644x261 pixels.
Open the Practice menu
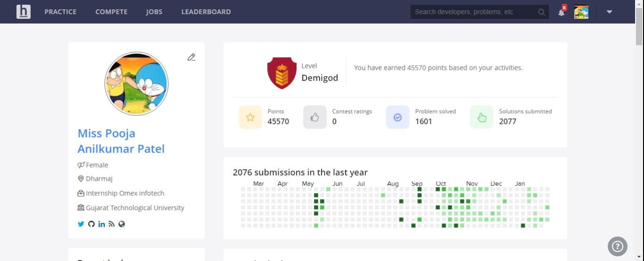coord(60,12)
